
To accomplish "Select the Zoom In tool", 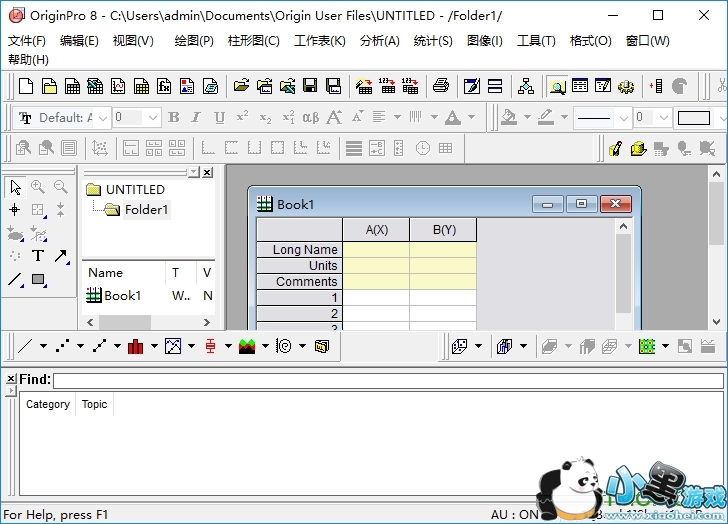I will pos(38,188).
